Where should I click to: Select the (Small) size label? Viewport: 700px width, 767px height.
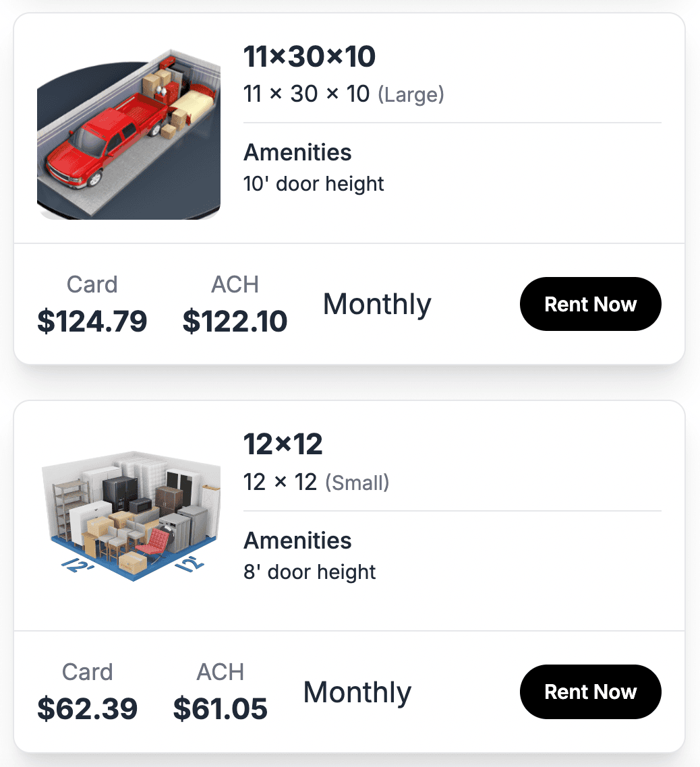(358, 483)
